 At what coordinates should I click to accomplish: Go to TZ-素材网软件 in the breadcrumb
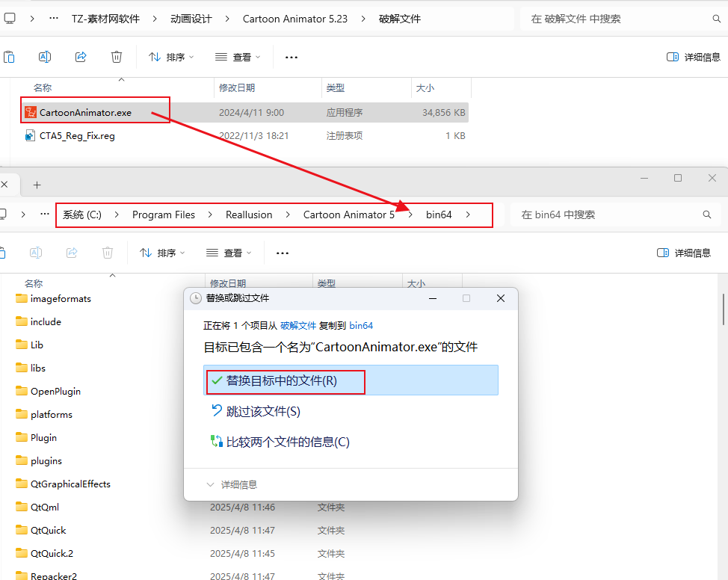105,19
